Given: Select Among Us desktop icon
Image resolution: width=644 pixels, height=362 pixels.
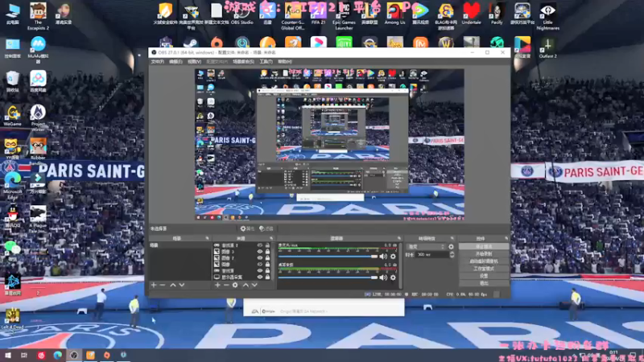Looking at the screenshot, I should (394, 14).
